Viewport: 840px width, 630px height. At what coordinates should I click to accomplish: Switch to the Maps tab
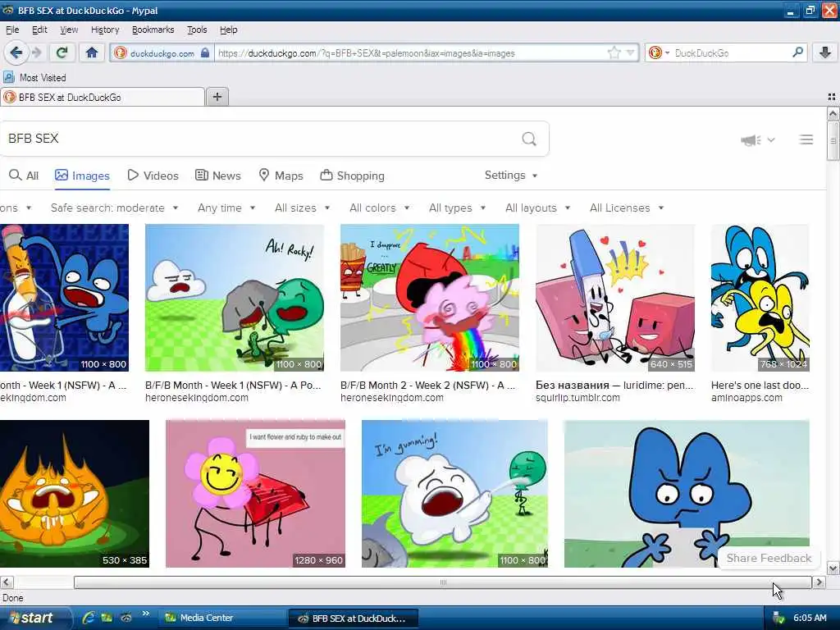click(x=281, y=176)
